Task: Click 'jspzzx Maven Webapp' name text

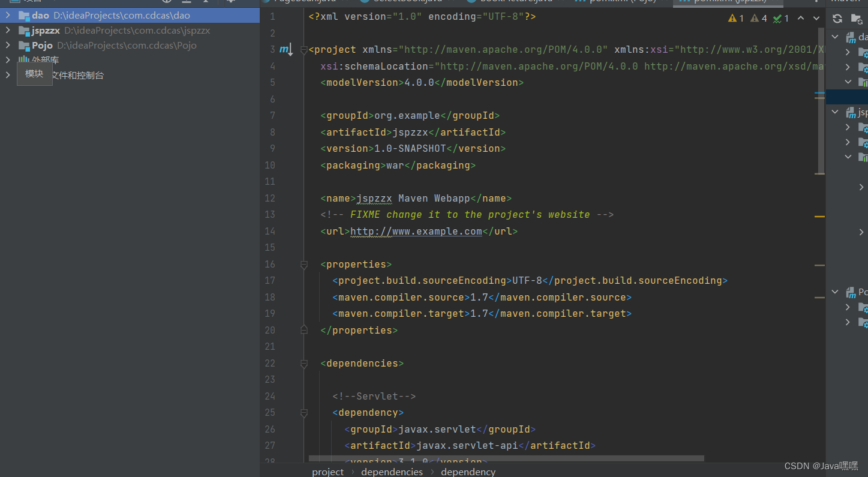Action: click(413, 199)
